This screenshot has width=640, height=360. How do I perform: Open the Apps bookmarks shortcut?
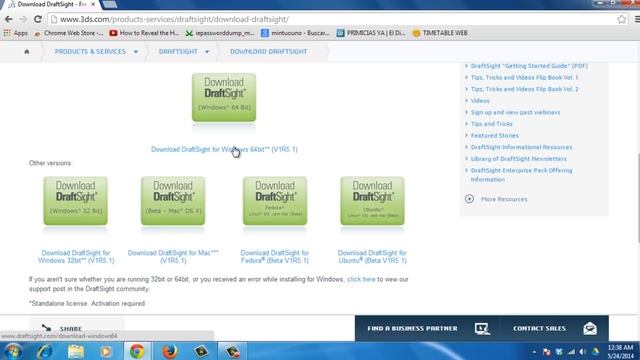pyautogui.click(x=15, y=33)
